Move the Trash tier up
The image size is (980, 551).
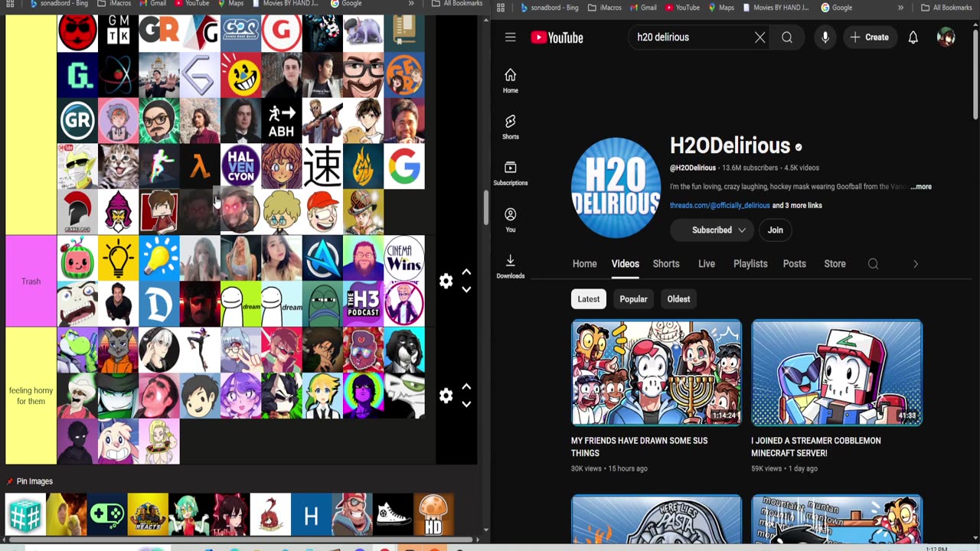466,272
